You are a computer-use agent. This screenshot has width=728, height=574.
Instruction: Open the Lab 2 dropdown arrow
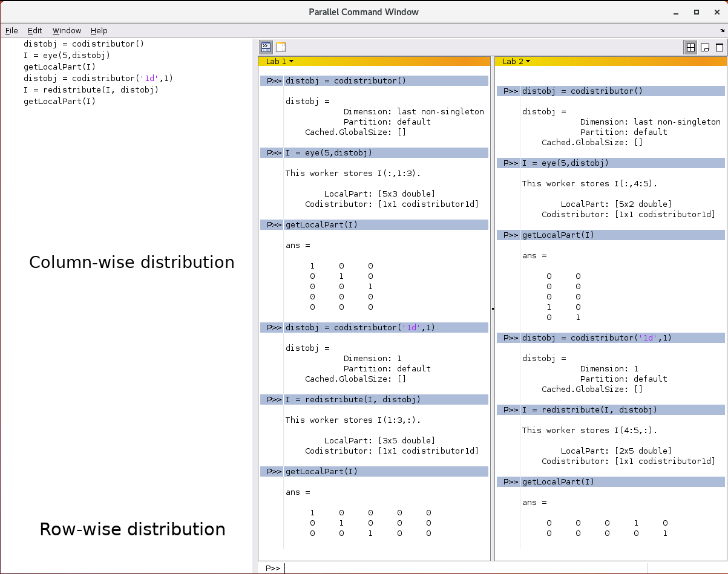[x=528, y=61]
